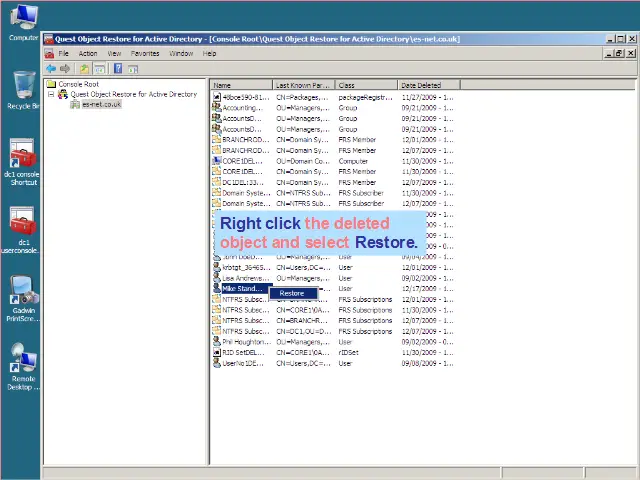The image size is (640, 480).
Task: Choose Restore from the context menu
Action: (x=293, y=293)
